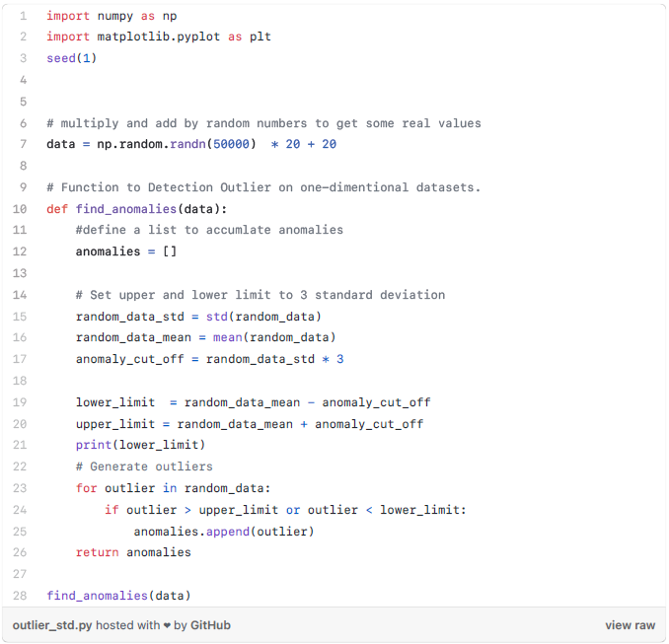Click comment '# Generate outliers'
The width and height of the screenshot is (669, 644).
(144, 466)
